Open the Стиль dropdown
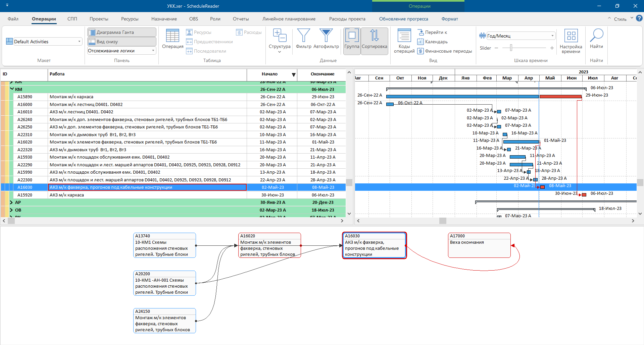Viewport: 644px width, 345px height. point(632,18)
